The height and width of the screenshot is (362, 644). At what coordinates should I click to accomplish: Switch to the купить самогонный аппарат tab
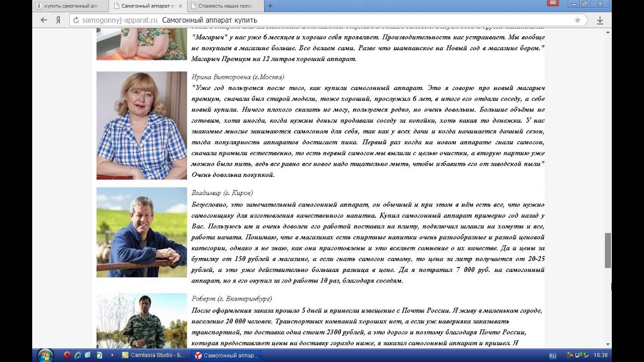click(71, 6)
